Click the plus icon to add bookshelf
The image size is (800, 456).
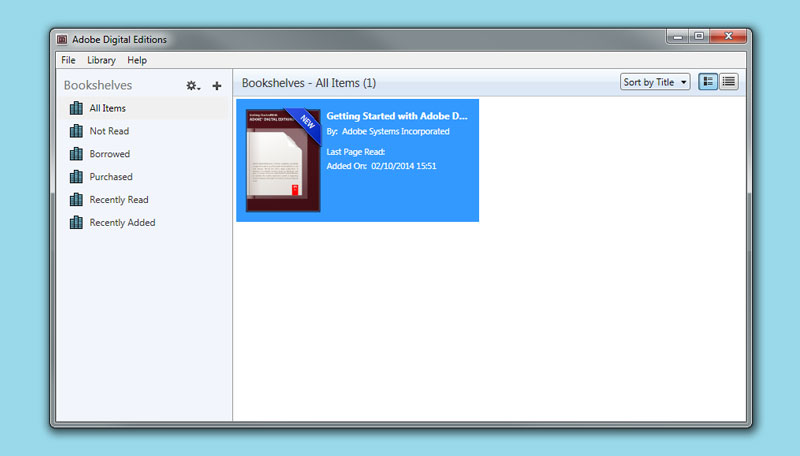pos(217,86)
